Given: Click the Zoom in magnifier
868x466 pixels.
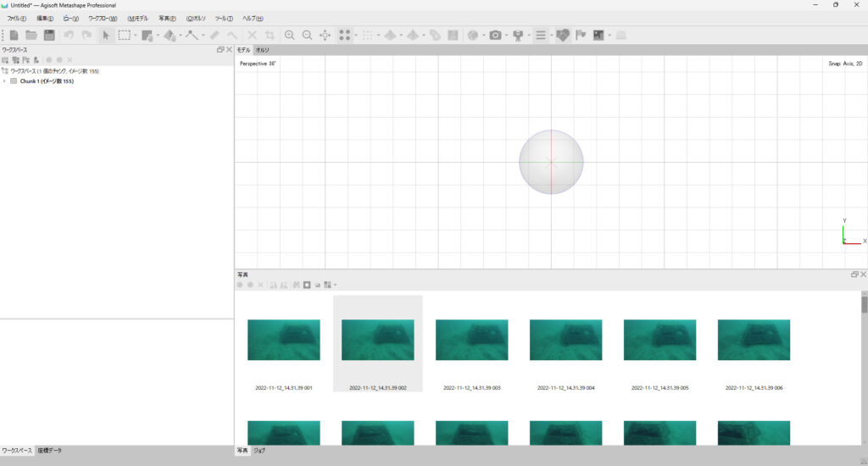Looking at the screenshot, I should point(290,36).
